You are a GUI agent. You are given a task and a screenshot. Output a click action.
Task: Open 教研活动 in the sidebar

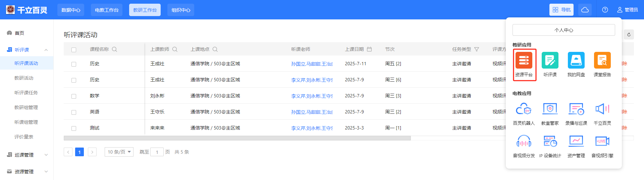click(24, 78)
